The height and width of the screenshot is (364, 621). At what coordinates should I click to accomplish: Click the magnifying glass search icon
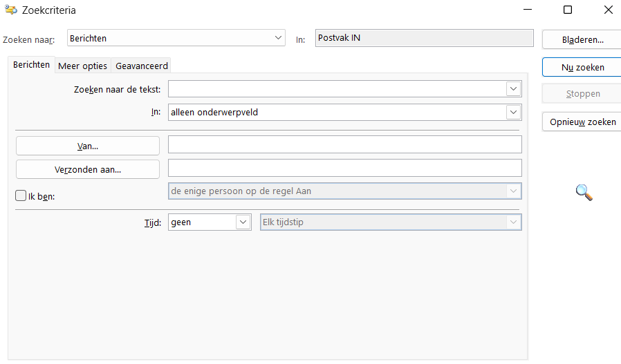pos(584,193)
